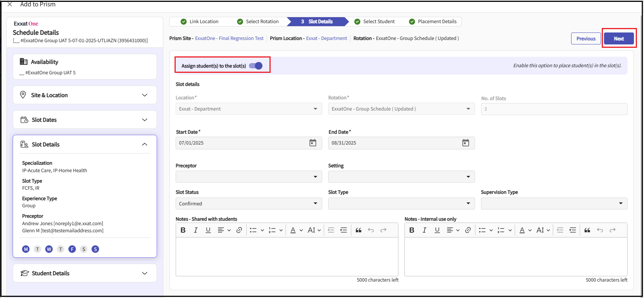
Task: Apply bold in Notes shared with students
Action: click(x=183, y=230)
